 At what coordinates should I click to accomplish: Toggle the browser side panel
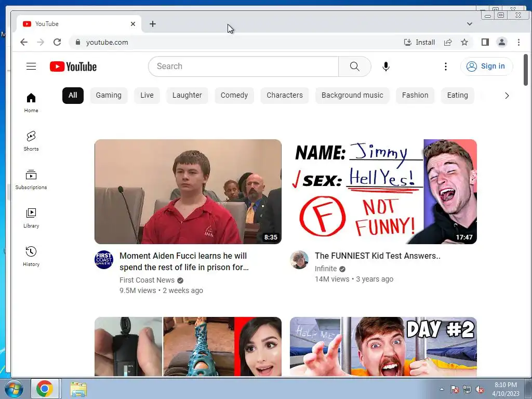485,42
